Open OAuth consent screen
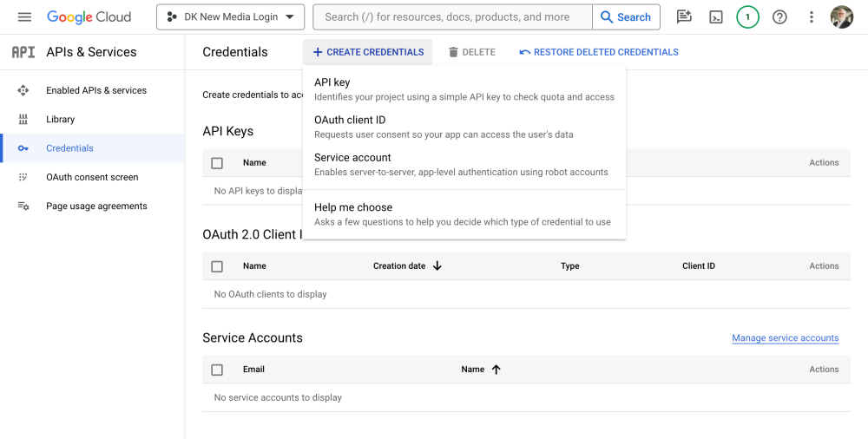This screenshot has height=439, width=868. [92, 177]
